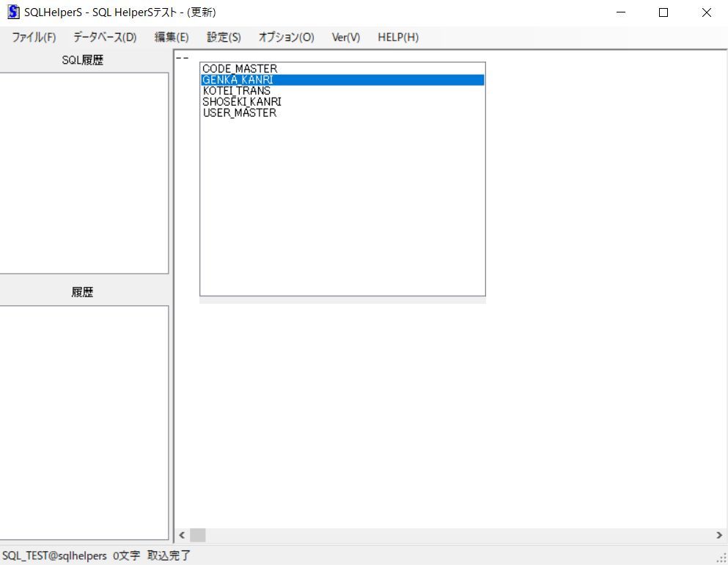Click the horizontal scrollbar thumb
The image size is (728, 565).
198,535
